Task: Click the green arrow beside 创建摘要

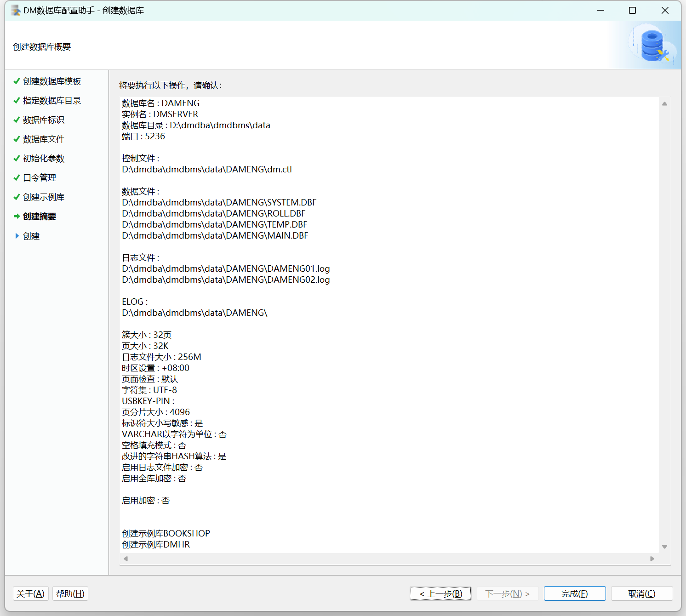Action: (17, 217)
